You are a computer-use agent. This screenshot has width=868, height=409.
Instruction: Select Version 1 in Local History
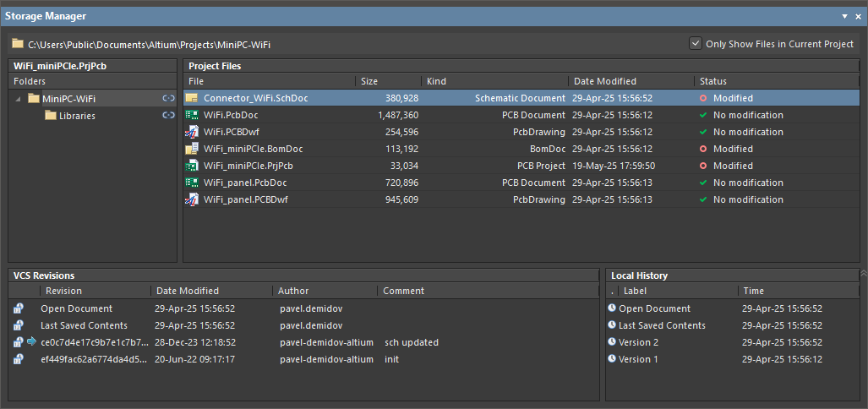pyautogui.click(x=638, y=359)
